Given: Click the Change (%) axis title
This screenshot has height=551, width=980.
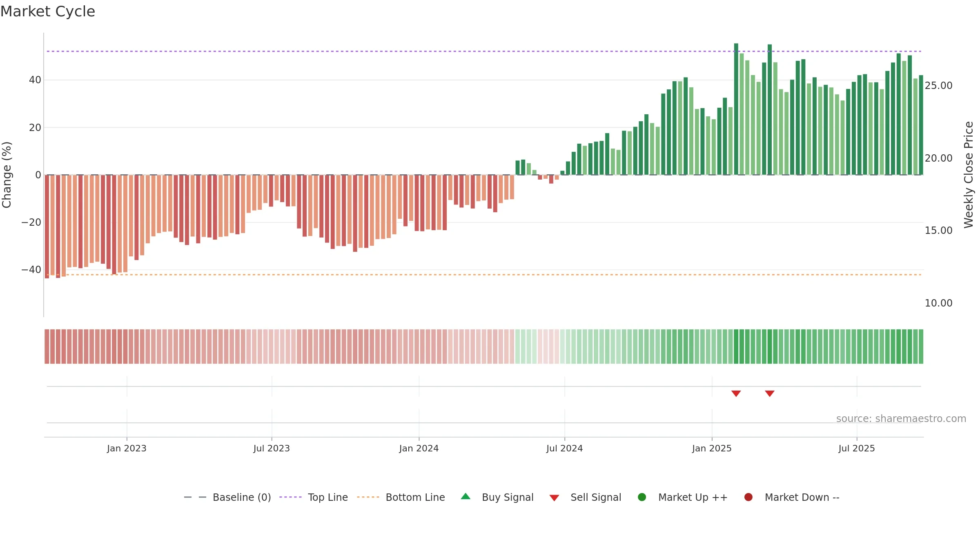Looking at the screenshot, I should point(7,175).
